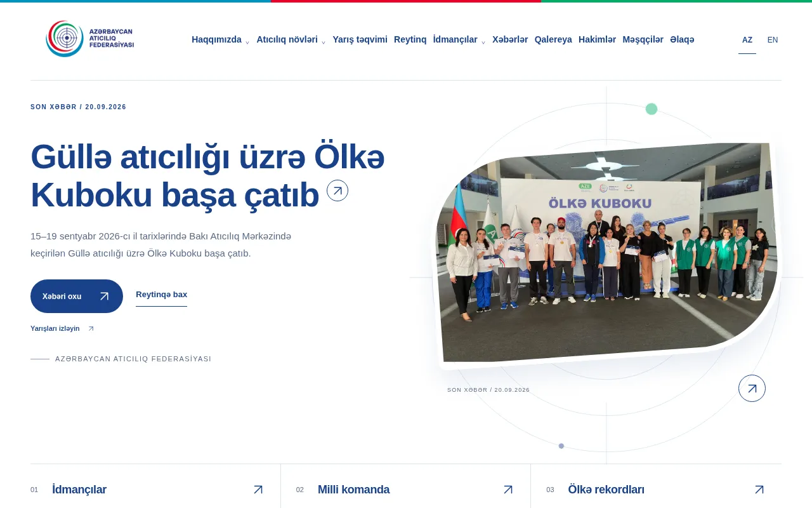Open the Milli komanda card title
Viewport: 812px width, 508px height.
pos(353,490)
